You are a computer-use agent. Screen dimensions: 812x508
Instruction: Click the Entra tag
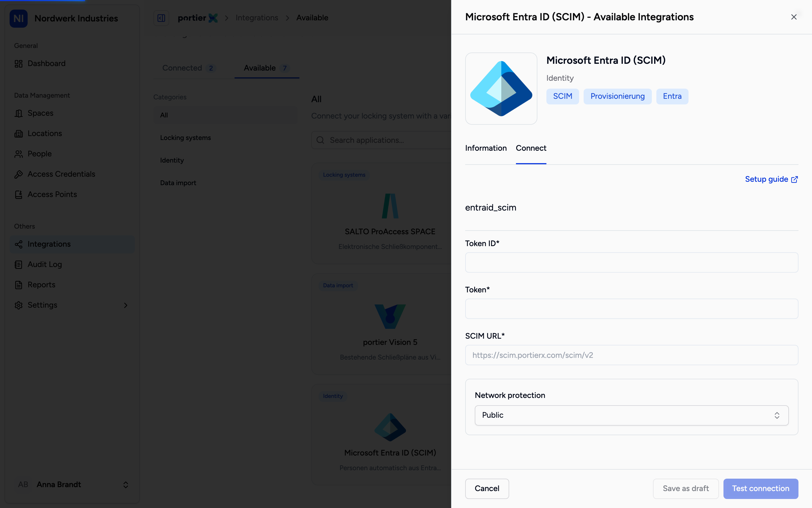coord(672,97)
